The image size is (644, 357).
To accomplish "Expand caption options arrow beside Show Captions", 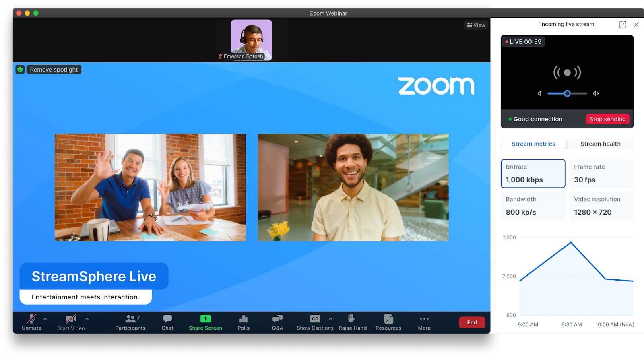I will [x=330, y=319].
